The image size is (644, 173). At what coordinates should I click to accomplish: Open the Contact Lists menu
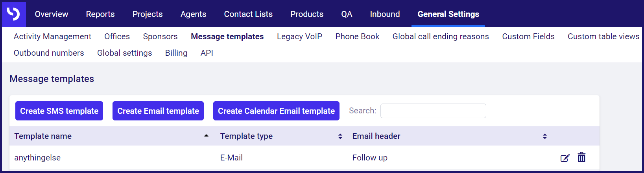248,14
